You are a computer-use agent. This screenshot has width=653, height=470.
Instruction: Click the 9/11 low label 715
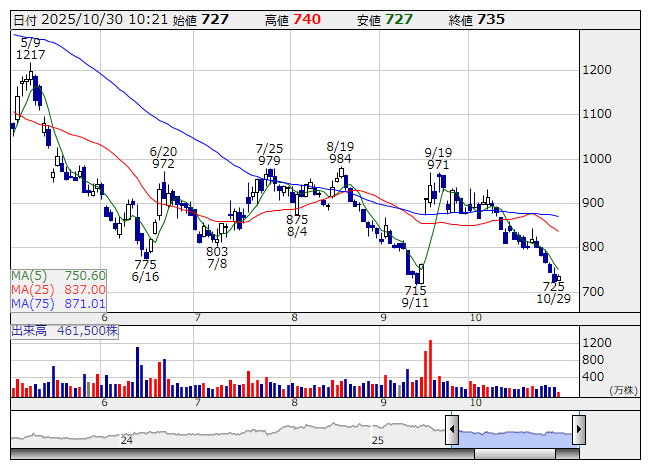[416, 289]
